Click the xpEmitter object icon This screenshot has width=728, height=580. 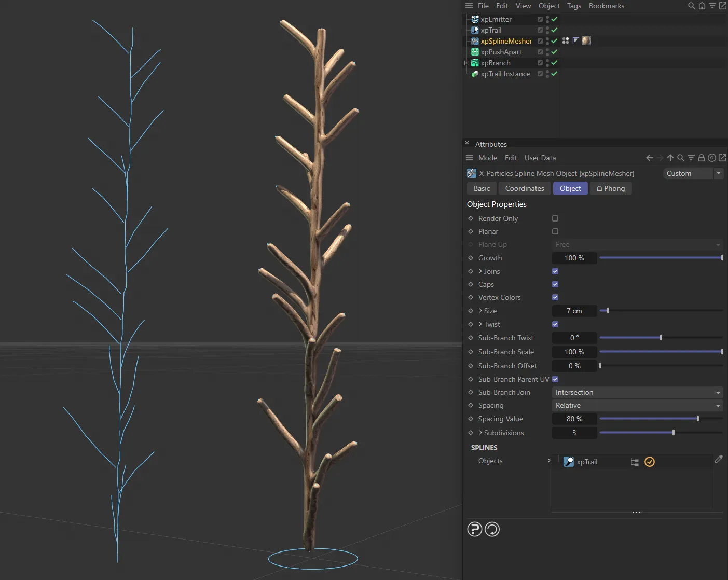(x=475, y=19)
